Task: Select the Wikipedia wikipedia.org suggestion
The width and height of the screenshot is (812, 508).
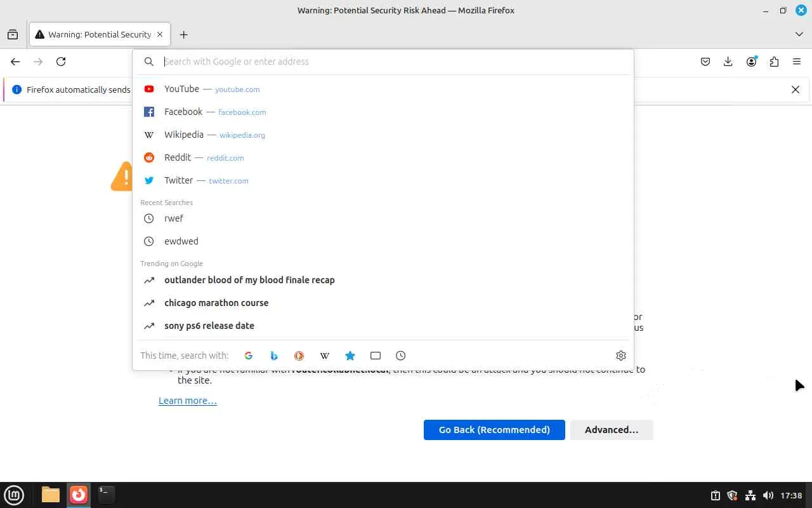Action: point(383,135)
